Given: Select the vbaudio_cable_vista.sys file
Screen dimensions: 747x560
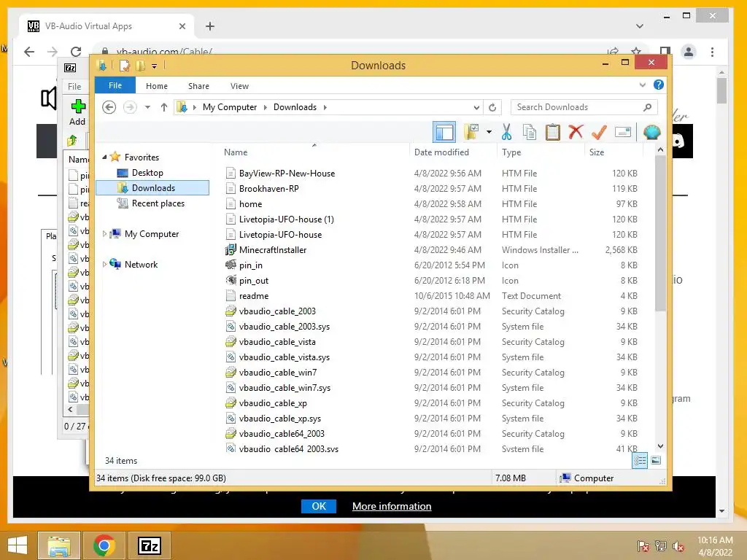Looking at the screenshot, I should 284,357.
